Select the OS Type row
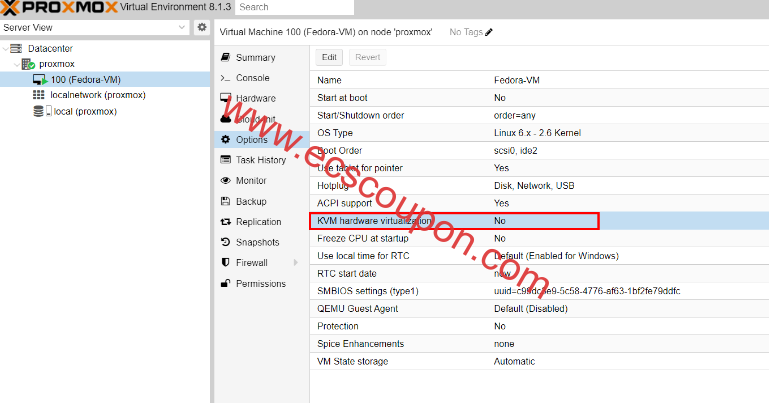Viewport: 769px width, 403px height. pyautogui.click(x=539, y=133)
